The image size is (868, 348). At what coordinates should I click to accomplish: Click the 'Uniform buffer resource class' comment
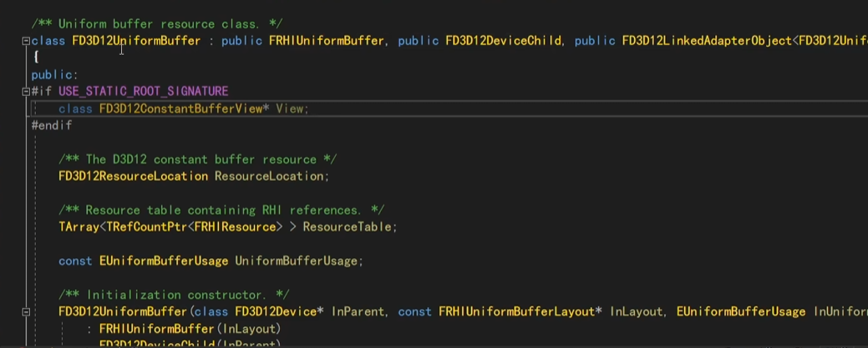pos(157,24)
